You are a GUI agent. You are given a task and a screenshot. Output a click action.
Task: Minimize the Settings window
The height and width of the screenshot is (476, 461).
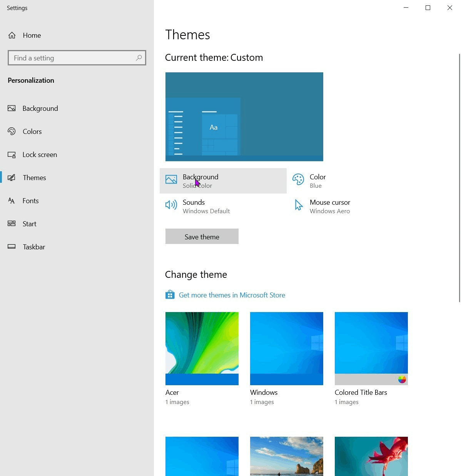click(x=406, y=8)
